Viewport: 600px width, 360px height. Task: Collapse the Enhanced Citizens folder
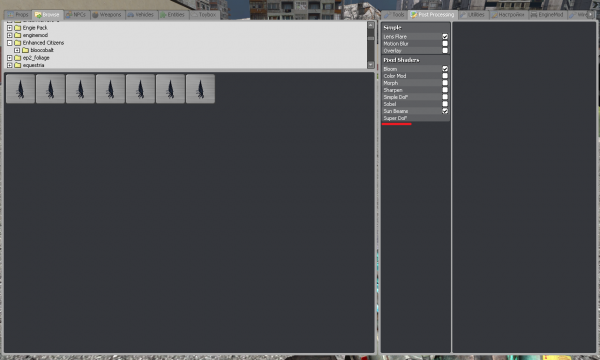tap(10, 43)
